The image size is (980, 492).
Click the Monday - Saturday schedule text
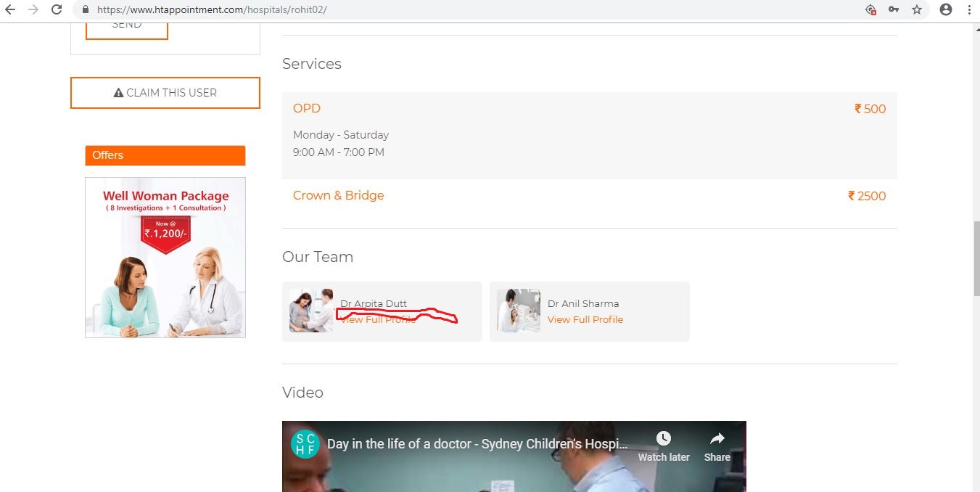341,135
